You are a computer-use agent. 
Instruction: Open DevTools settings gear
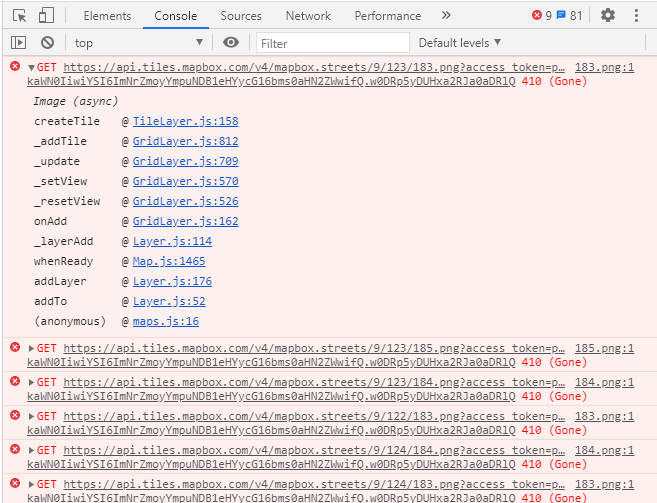pyautogui.click(x=608, y=15)
